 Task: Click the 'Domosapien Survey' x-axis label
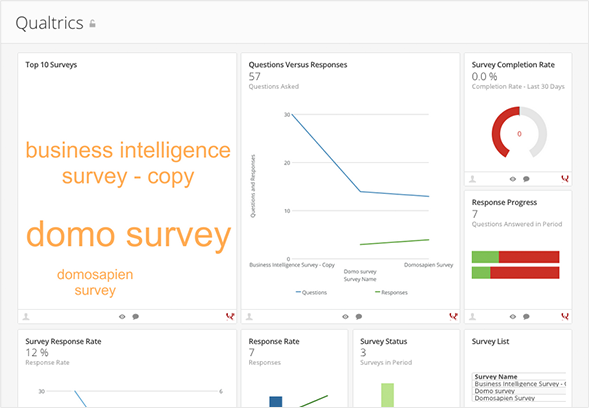[428, 265]
